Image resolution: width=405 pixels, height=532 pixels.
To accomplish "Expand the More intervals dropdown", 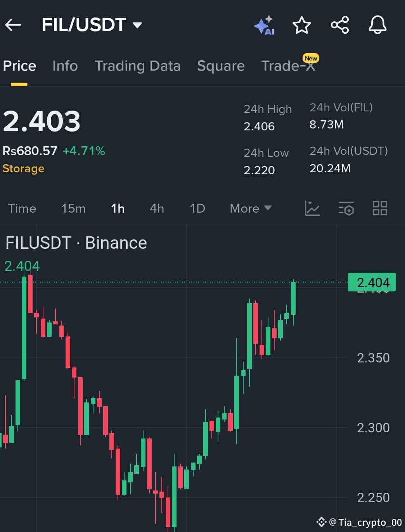I will [251, 208].
